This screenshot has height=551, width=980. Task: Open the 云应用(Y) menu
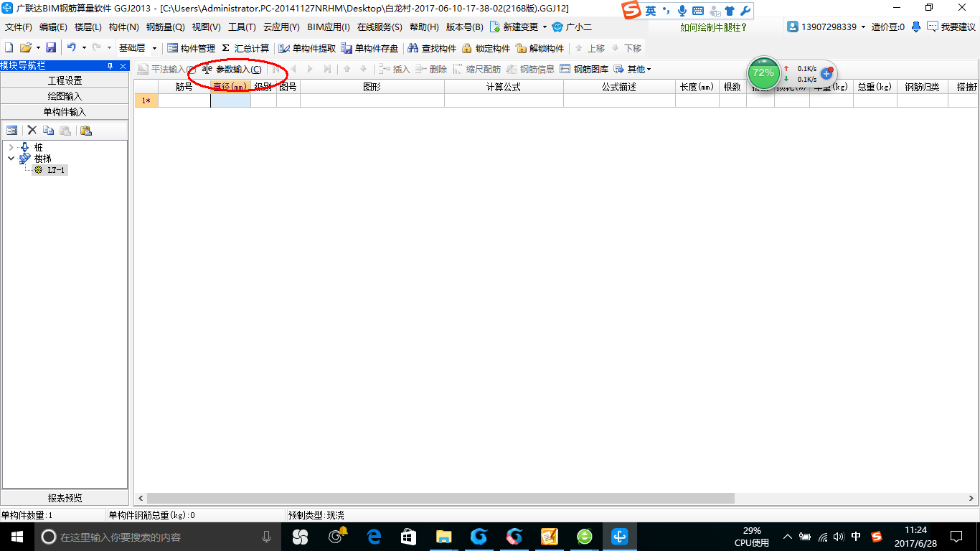[281, 27]
